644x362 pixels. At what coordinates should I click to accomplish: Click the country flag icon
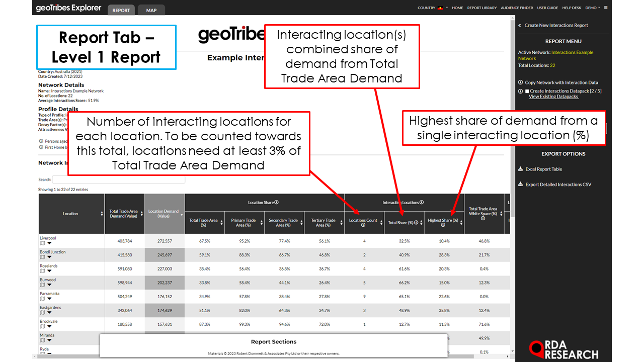tap(441, 8)
